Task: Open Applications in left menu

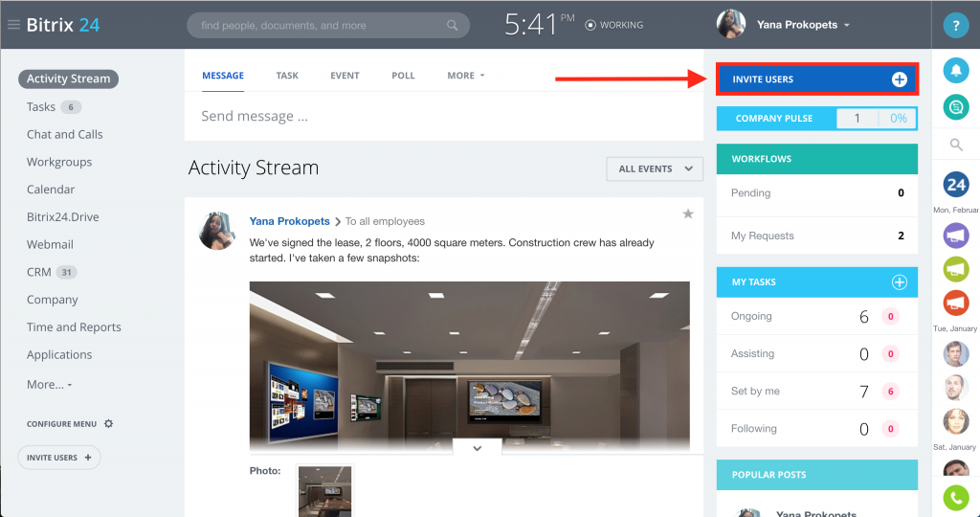Action: (59, 354)
